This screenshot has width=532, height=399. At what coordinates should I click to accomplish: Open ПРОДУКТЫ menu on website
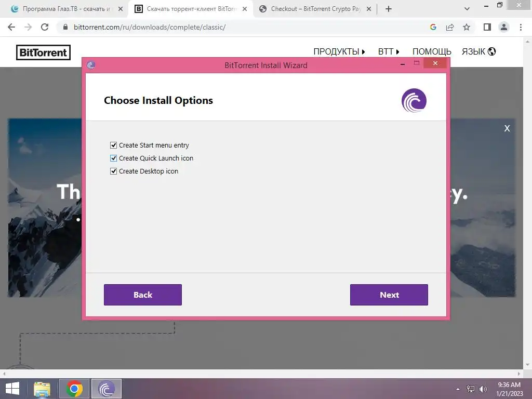pos(339,51)
